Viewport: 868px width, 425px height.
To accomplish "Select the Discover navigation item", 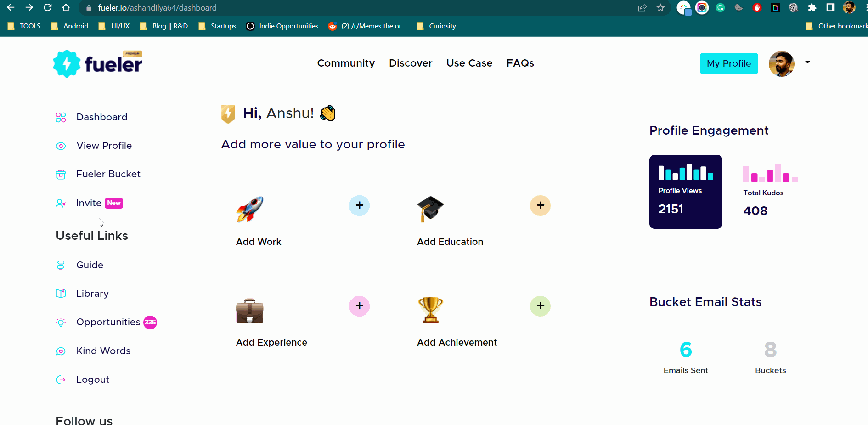I will (410, 63).
